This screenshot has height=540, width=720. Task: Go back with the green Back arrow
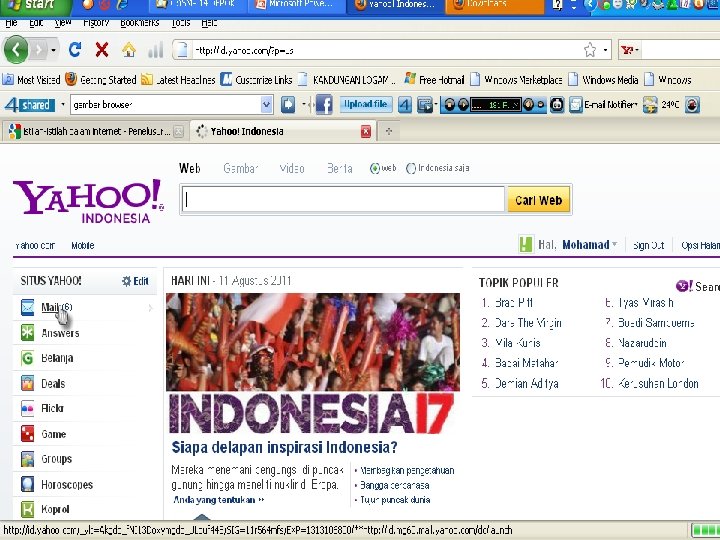click(x=16, y=49)
